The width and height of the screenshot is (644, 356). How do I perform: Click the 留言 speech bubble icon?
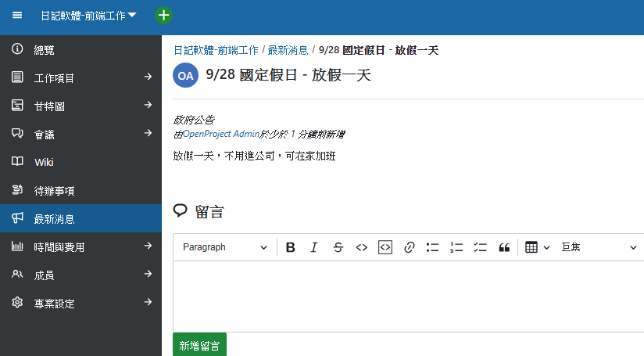pyautogui.click(x=180, y=210)
